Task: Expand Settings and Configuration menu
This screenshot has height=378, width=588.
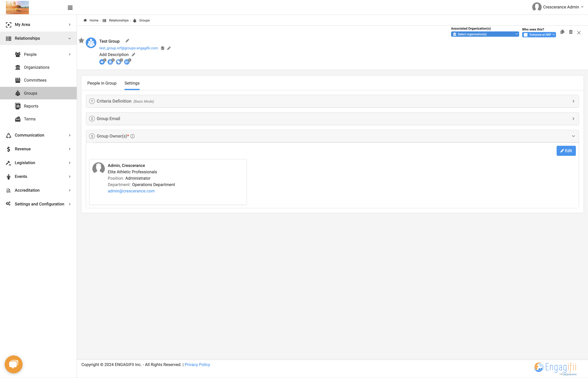Action: [38, 204]
